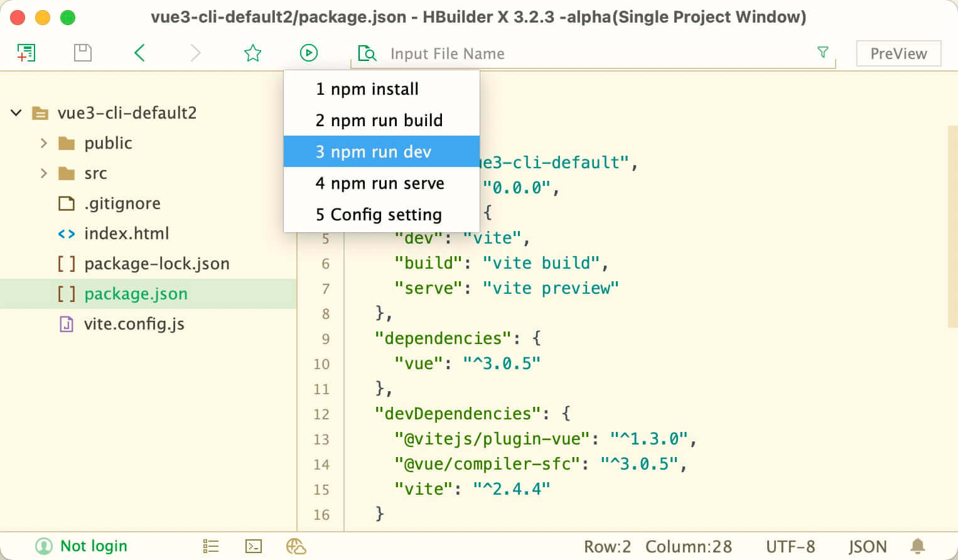Open package-lock.json in the file tree
Screen dimensions: 958x560
click(x=157, y=264)
